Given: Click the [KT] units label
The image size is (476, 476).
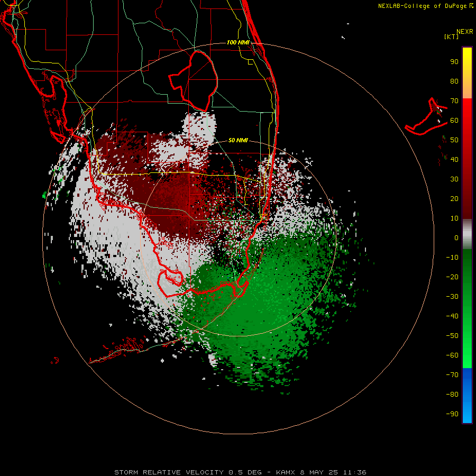Looking at the screenshot, I should click(451, 36).
